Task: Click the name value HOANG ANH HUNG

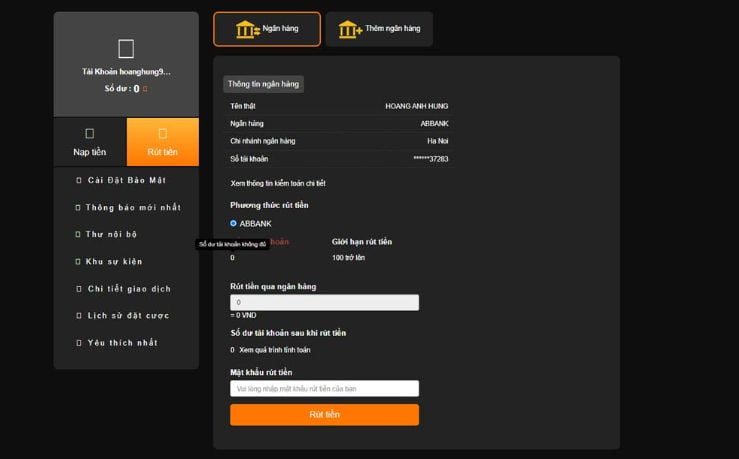Action: [417, 106]
